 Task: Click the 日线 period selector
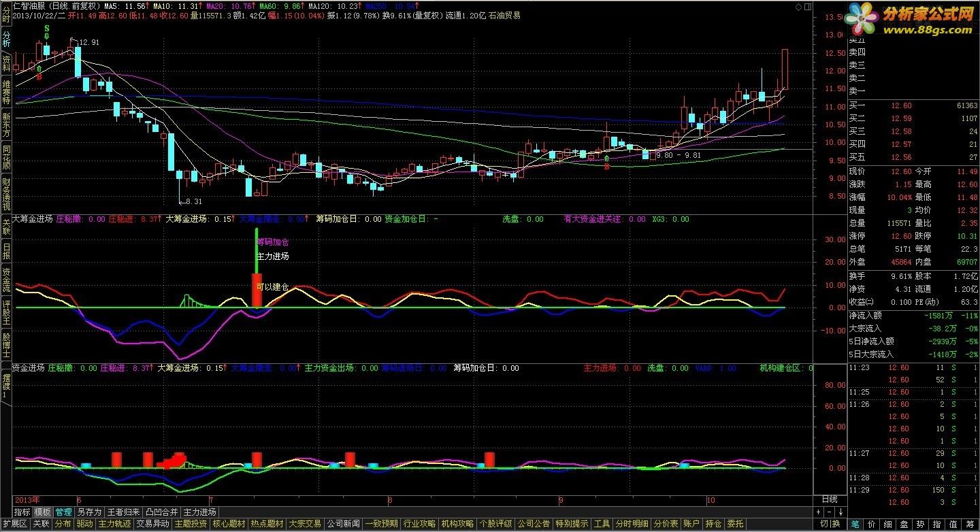click(x=830, y=499)
